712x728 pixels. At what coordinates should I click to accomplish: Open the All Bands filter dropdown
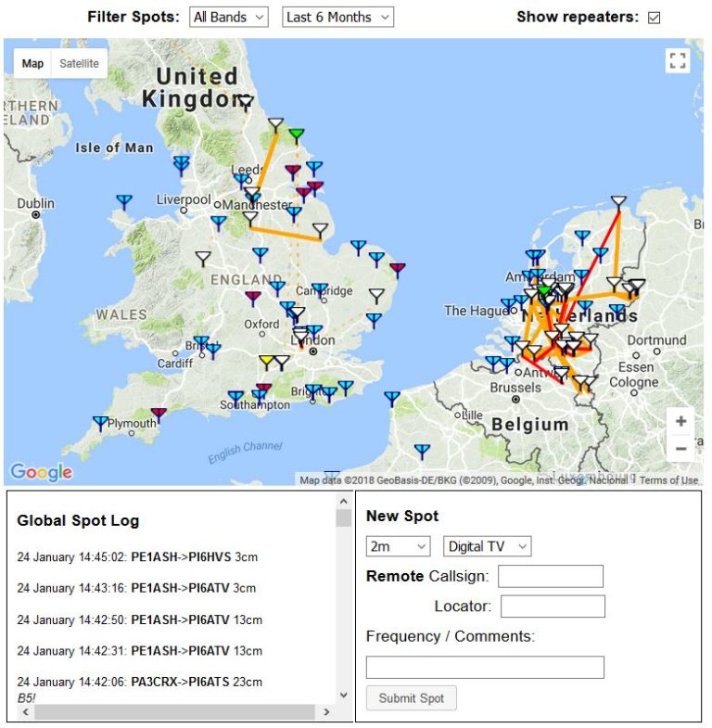pos(228,17)
